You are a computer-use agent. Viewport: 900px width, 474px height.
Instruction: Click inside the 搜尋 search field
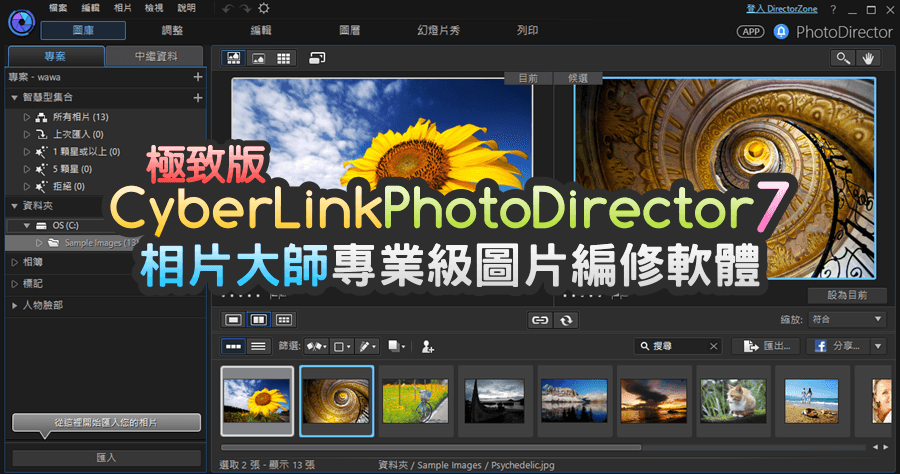(679, 346)
